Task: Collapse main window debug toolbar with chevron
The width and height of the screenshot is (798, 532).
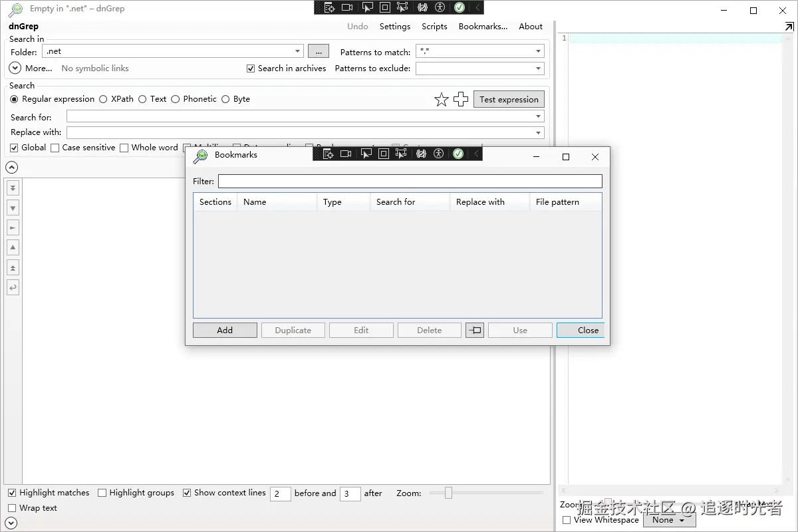Action: click(x=477, y=7)
